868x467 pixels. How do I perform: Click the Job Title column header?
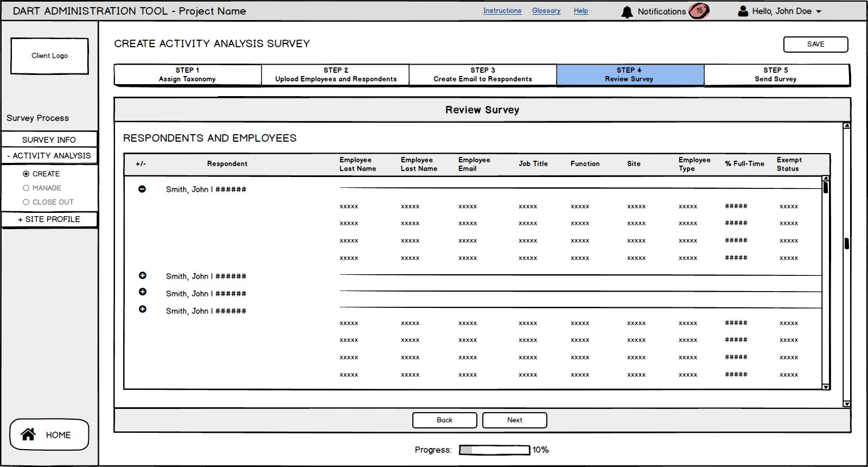coord(533,164)
